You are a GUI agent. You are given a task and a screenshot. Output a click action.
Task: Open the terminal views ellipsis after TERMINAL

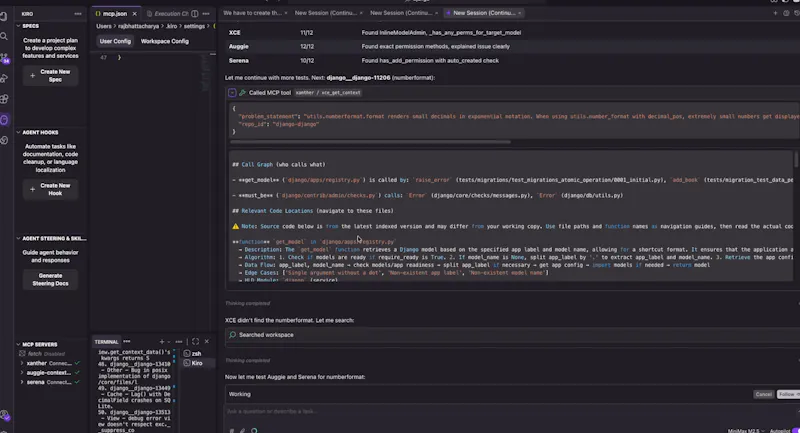pos(127,342)
